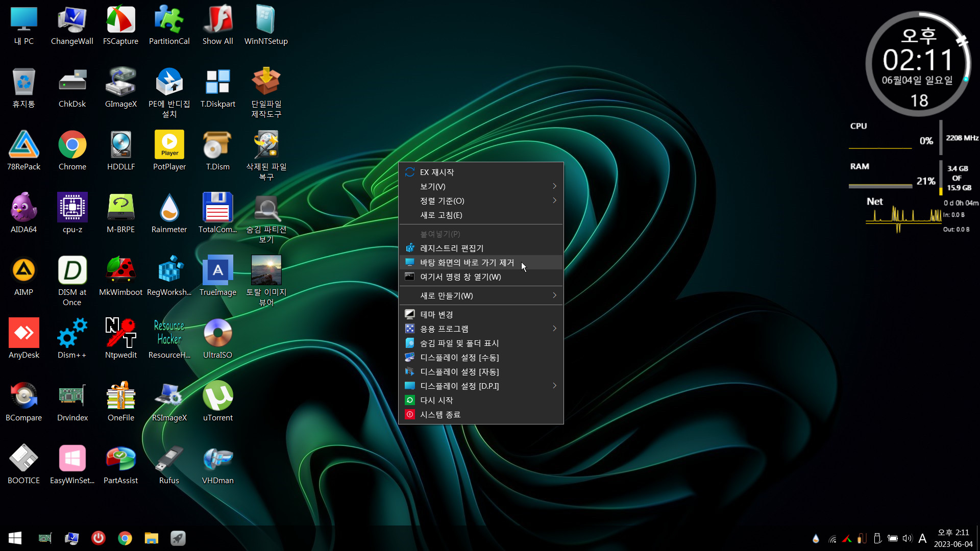Select 새로 고침(E) menu entry

tap(481, 215)
